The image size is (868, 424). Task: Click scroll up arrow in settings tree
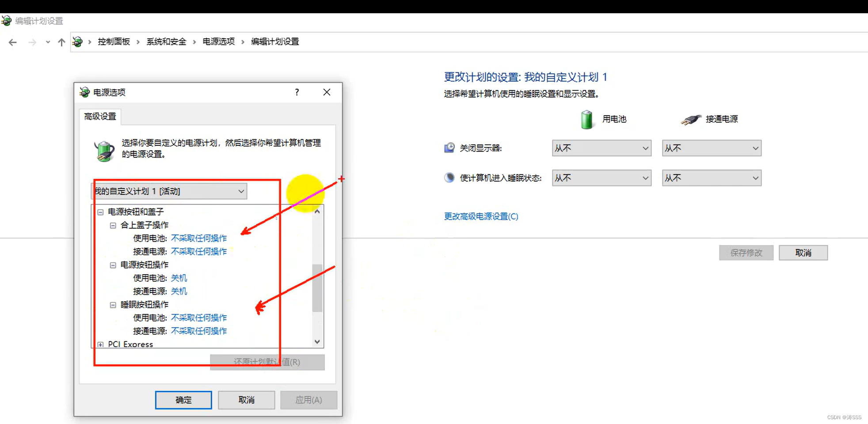click(x=317, y=212)
